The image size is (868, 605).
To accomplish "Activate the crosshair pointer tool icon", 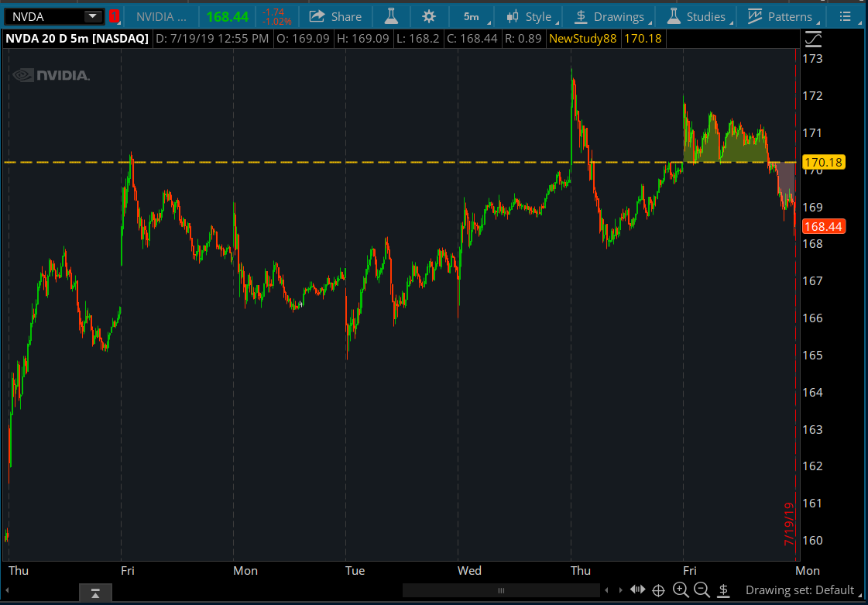I will click(x=659, y=590).
